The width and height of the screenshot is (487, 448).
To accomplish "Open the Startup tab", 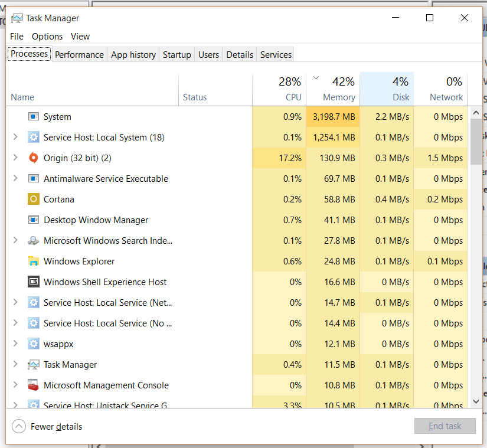I will click(177, 54).
